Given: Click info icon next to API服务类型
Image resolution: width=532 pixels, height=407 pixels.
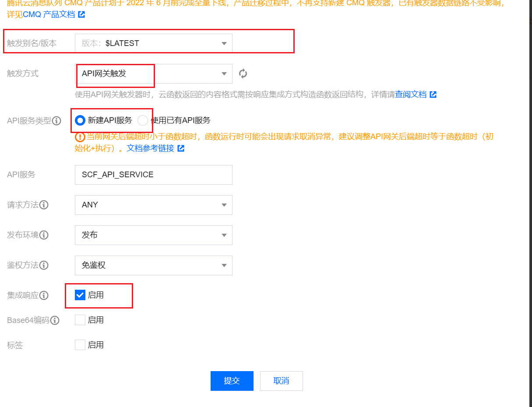Looking at the screenshot, I should pos(56,121).
